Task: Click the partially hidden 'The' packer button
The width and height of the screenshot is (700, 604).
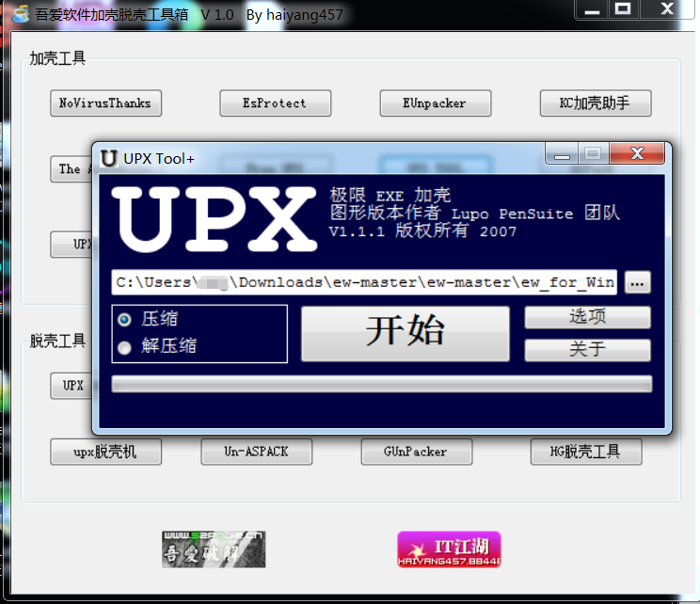Action: tap(72, 169)
